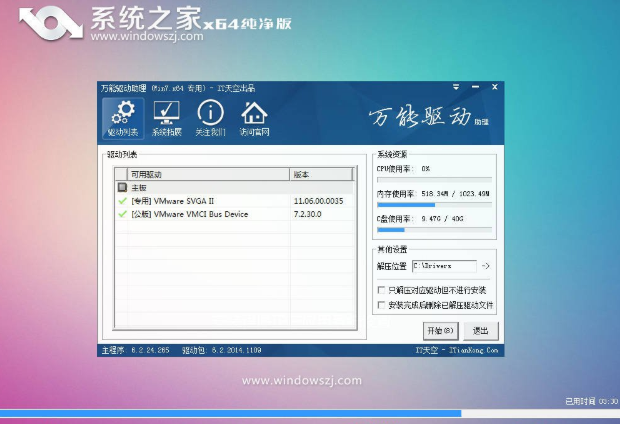The image size is (620, 424).
Task: Click the 系统之家 logo icon
Action: 51,24
